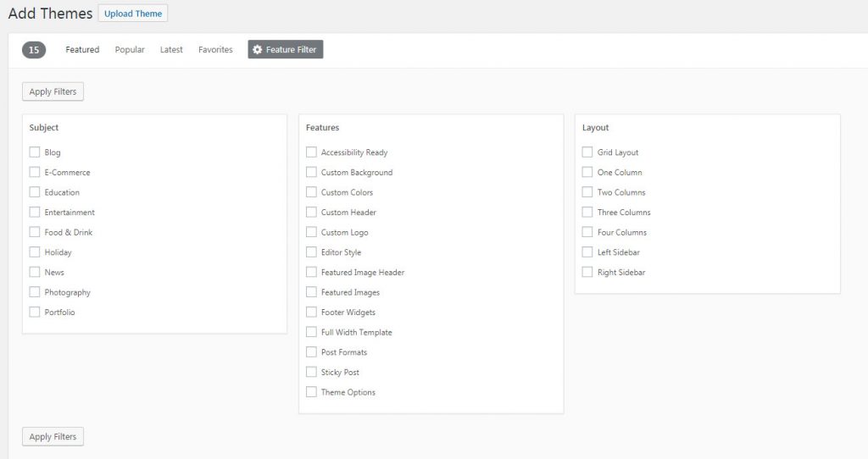Viewport: 868px width, 459px height.
Task: Enable Full Width Template checkbox
Action: (x=311, y=332)
